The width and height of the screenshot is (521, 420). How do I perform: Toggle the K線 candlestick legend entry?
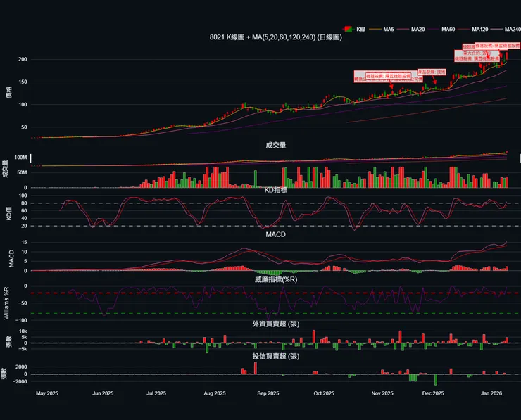click(x=355, y=30)
